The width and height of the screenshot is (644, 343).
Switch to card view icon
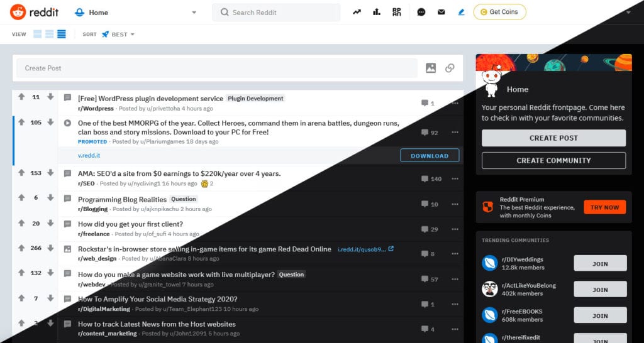37,34
